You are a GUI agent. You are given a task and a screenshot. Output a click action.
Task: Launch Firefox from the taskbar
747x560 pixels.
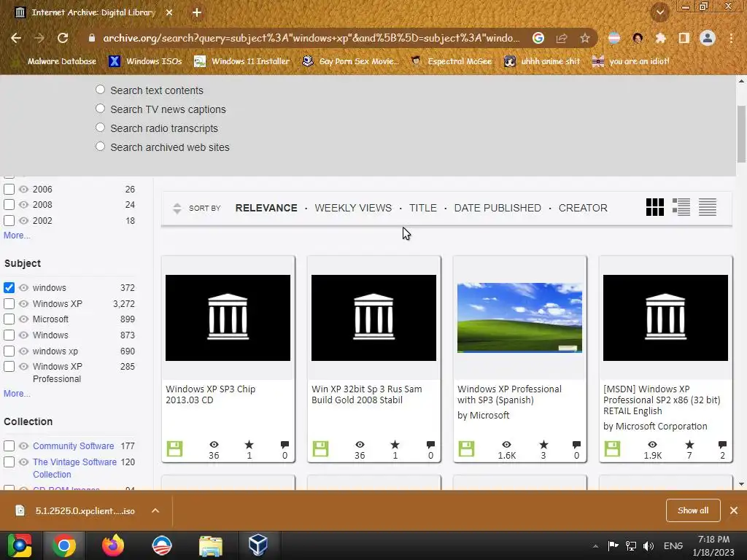(113, 545)
